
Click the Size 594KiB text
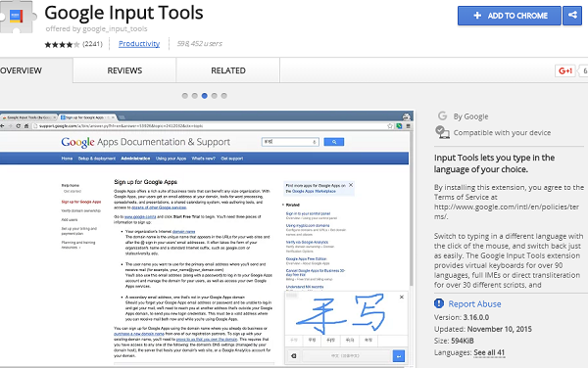click(x=454, y=341)
